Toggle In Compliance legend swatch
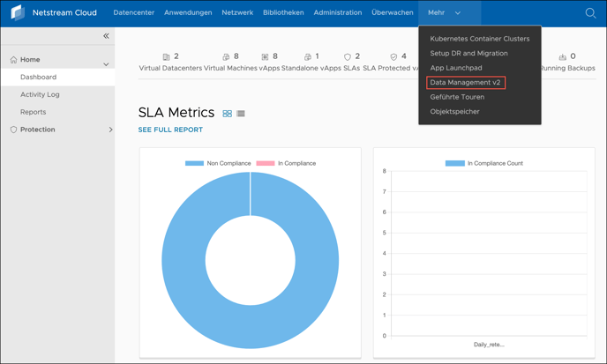The image size is (607, 364). coord(266,163)
